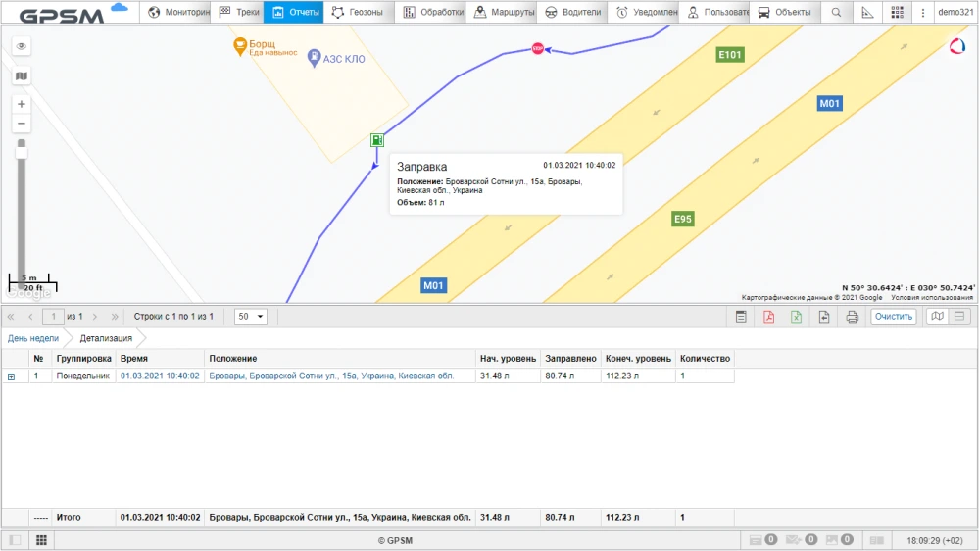Viewport: 980px width, 551px height.
Task: Open the three-dot menu near demo321
Action: pos(922,13)
